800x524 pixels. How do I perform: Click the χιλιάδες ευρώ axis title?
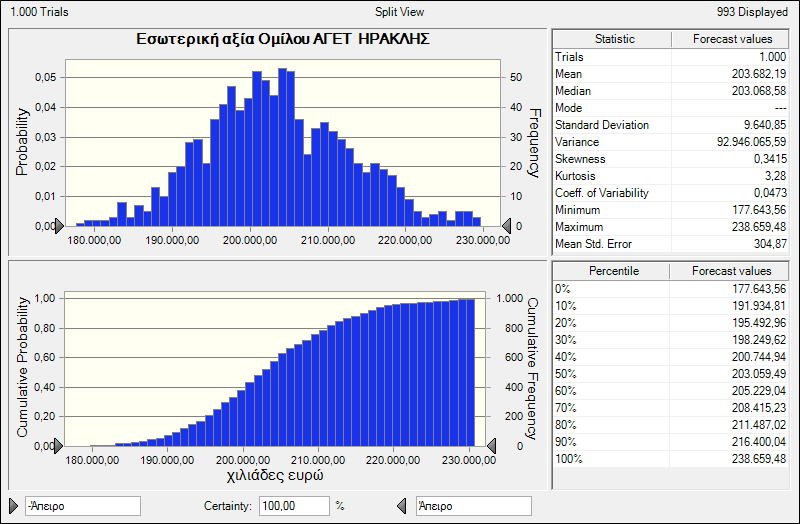275,476
